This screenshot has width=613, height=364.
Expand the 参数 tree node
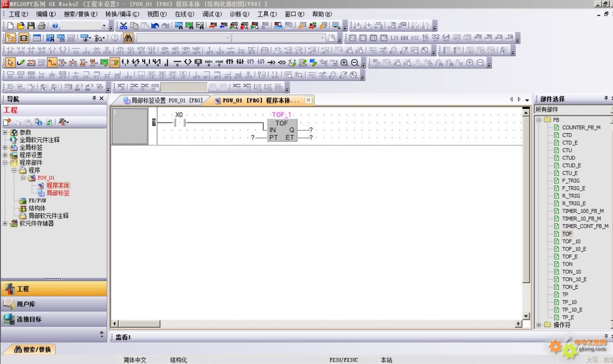point(5,132)
